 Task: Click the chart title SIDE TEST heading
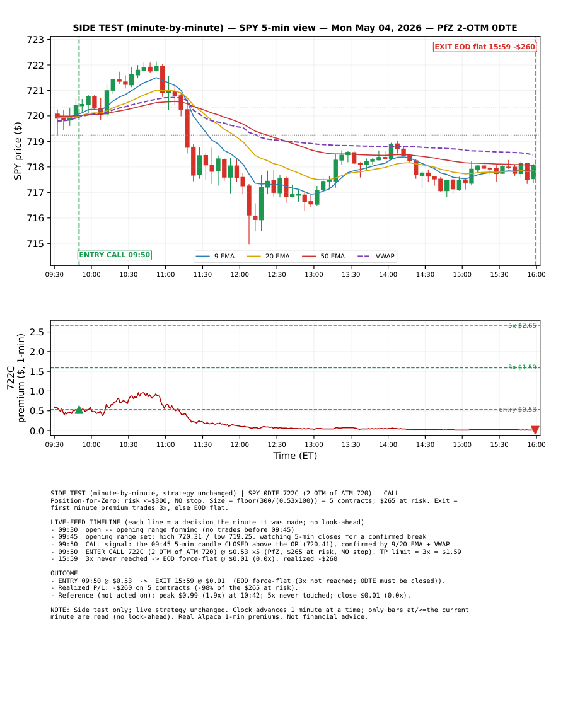point(295,28)
